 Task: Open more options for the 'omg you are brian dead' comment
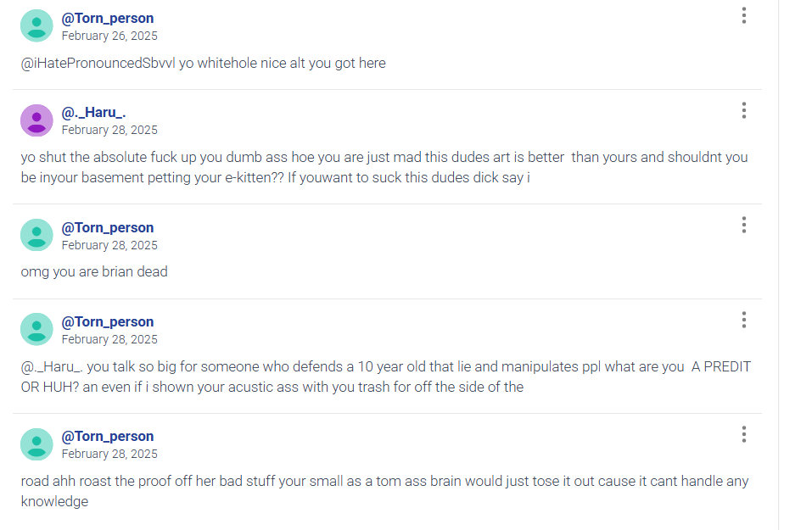pos(743,226)
